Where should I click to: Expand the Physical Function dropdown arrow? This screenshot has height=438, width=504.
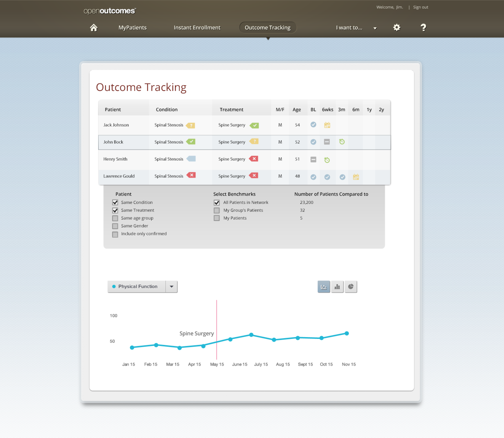coord(172,287)
